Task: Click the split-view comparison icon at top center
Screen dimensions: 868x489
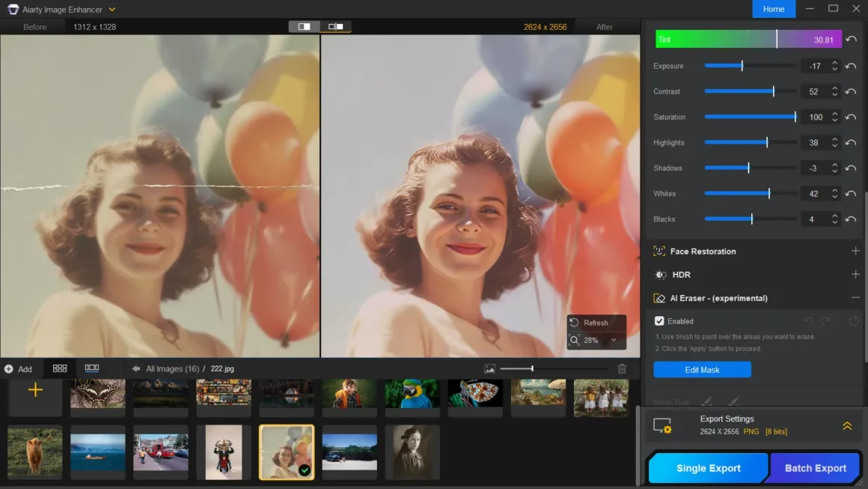Action: click(x=303, y=25)
